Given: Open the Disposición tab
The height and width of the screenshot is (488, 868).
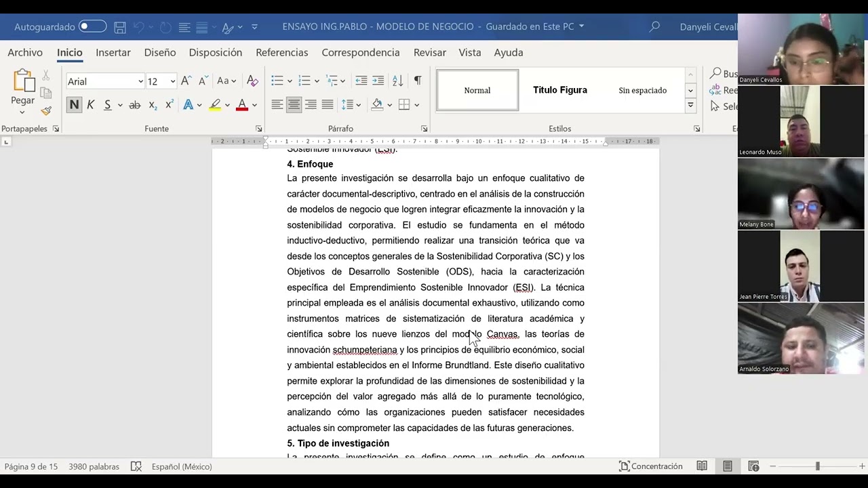Looking at the screenshot, I should [x=216, y=52].
